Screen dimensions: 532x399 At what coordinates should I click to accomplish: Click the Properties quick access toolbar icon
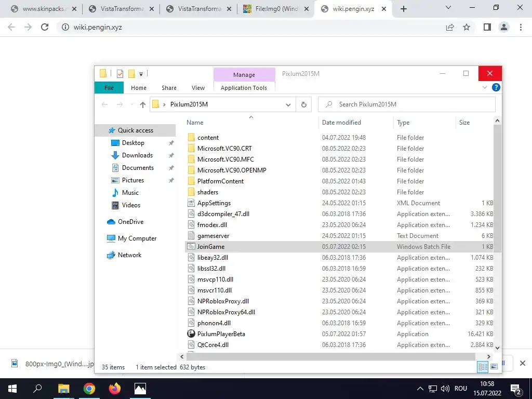[x=120, y=74]
